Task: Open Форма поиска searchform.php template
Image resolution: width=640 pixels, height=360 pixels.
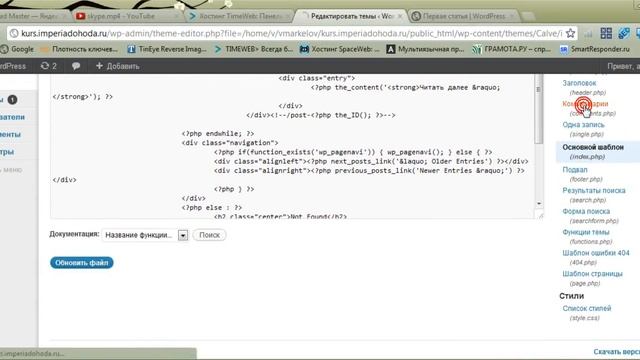Action: [x=586, y=211]
